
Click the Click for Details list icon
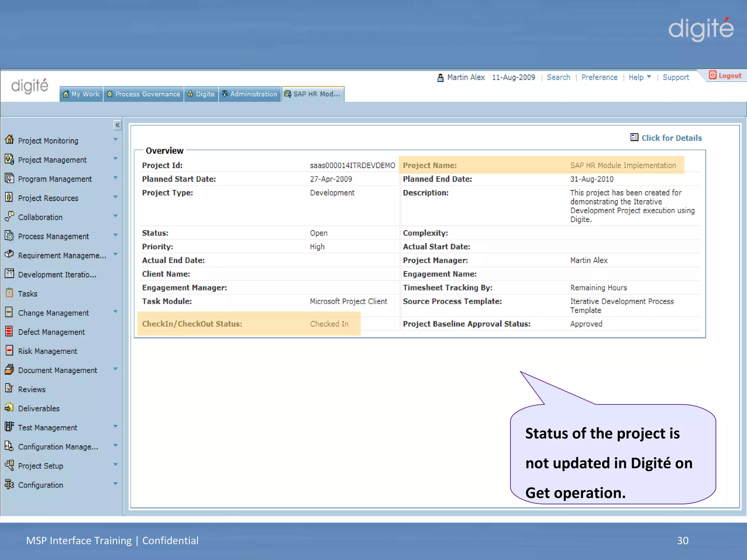[634, 137]
